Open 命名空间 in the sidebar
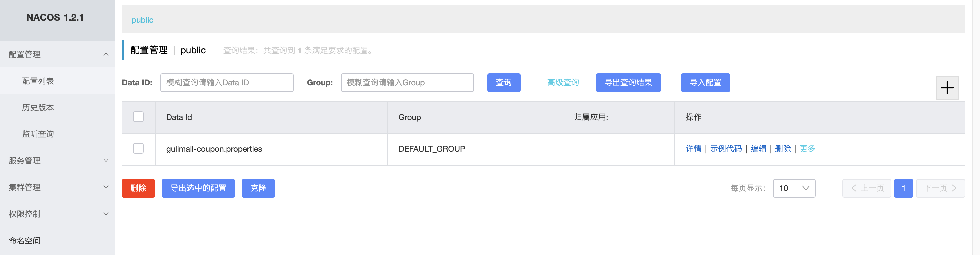 [x=25, y=241]
